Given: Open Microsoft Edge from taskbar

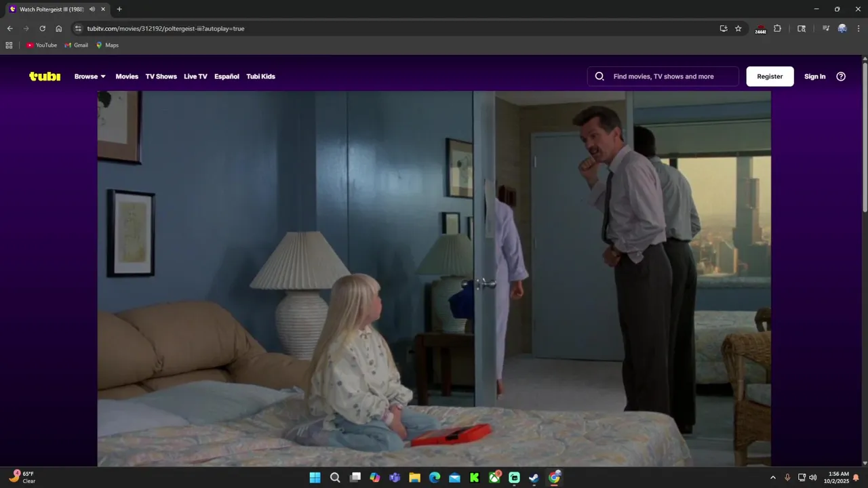Looking at the screenshot, I should [435, 478].
